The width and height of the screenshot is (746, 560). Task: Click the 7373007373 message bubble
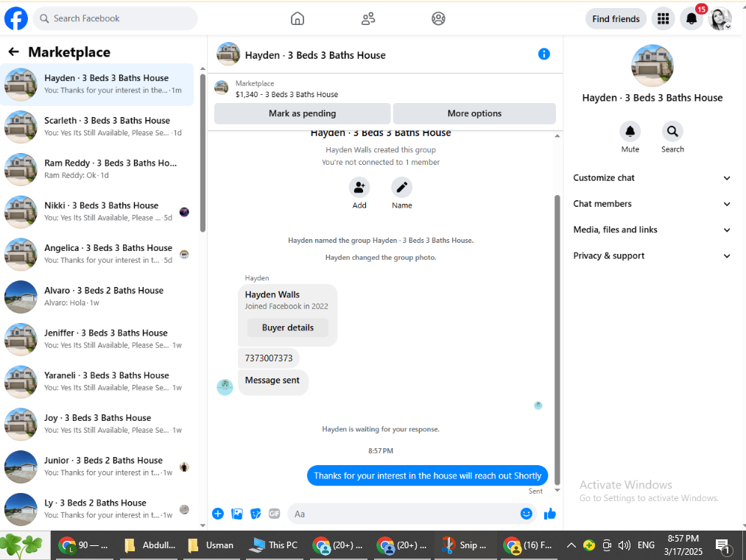coord(269,358)
